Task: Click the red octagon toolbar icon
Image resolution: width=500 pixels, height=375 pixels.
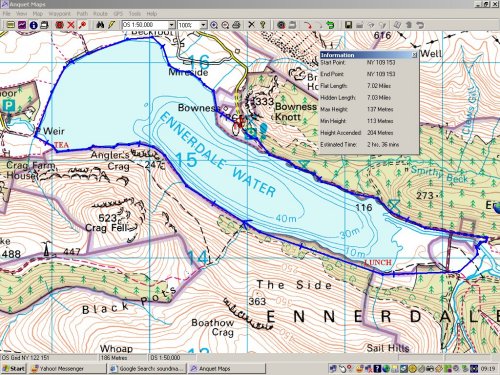Action: click(60, 25)
